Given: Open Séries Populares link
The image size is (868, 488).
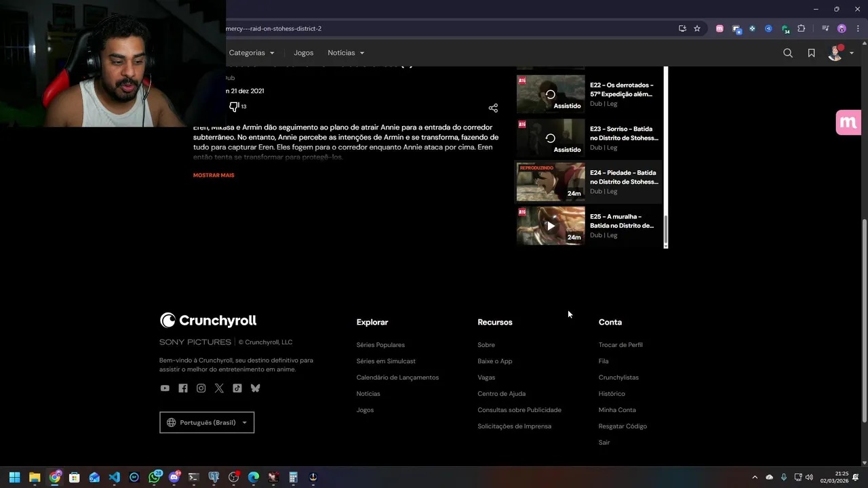Looking at the screenshot, I should [380, 345].
